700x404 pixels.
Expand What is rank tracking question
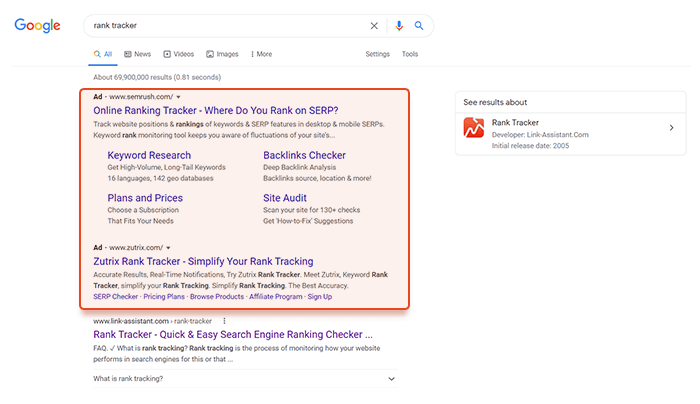pos(245,379)
